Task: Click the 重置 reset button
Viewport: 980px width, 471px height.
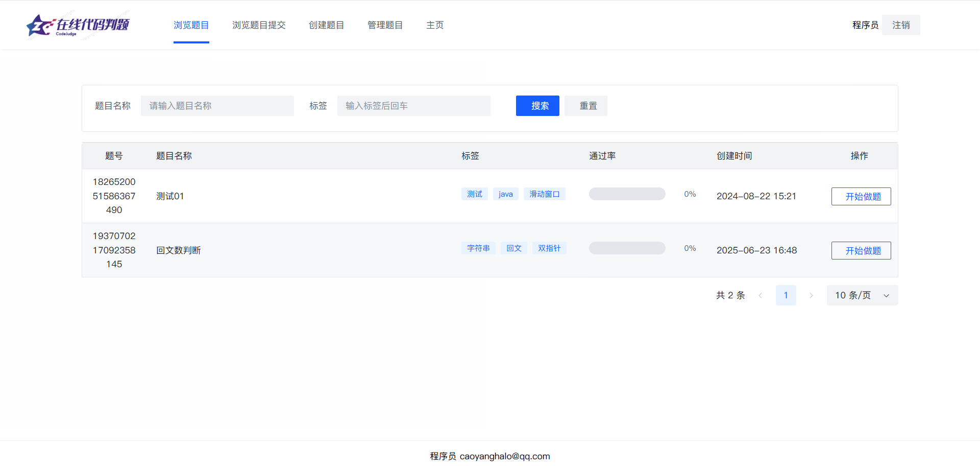Action: pos(586,106)
